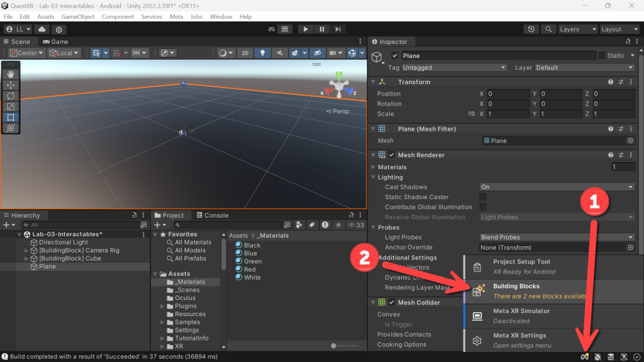This screenshot has width=644, height=362.
Task: Click the scene orientation gizmo
Action: coord(339,85)
